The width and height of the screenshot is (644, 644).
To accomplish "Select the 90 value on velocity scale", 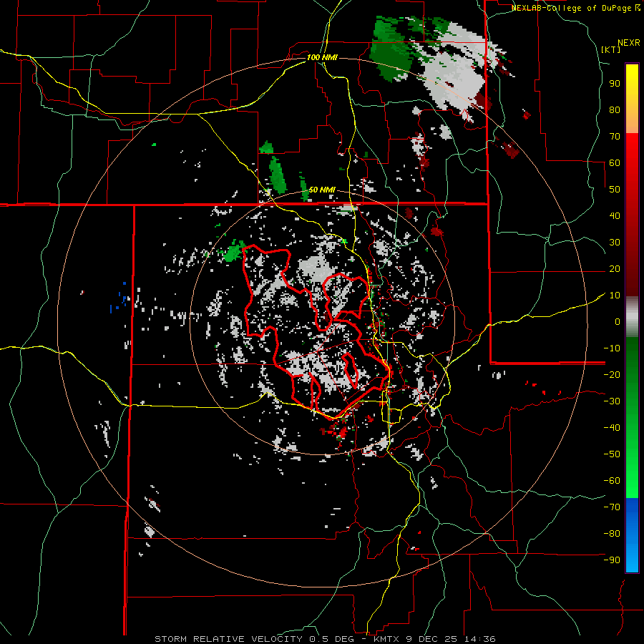I will click(x=615, y=84).
